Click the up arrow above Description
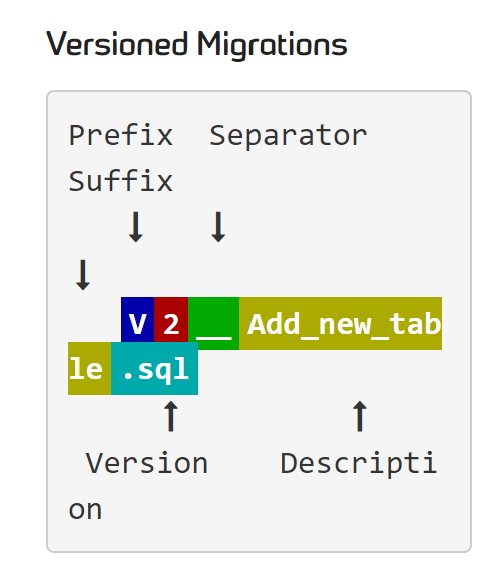 click(x=360, y=416)
